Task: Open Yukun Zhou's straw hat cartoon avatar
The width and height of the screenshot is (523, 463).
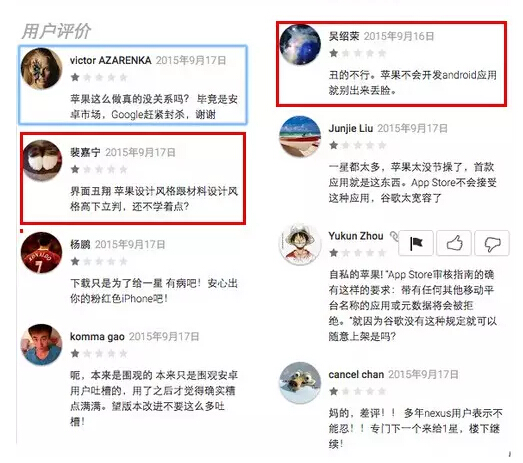Action: tap(300, 244)
